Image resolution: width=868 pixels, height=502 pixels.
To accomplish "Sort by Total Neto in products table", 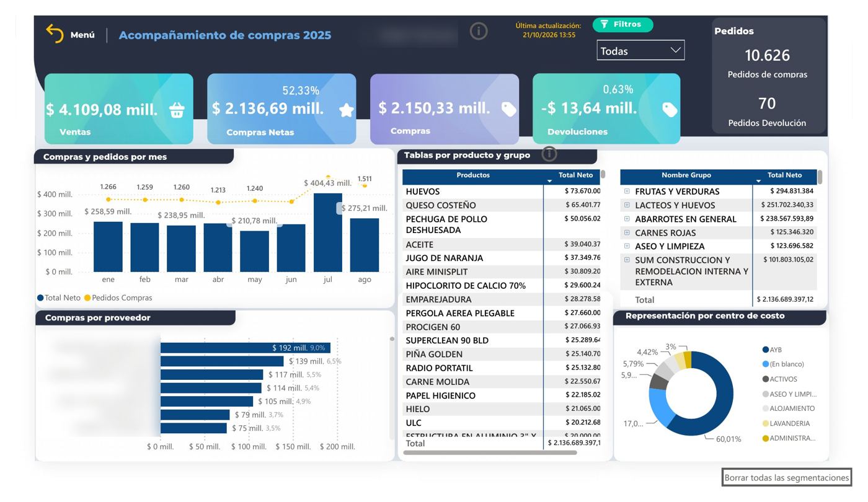I will tap(575, 175).
